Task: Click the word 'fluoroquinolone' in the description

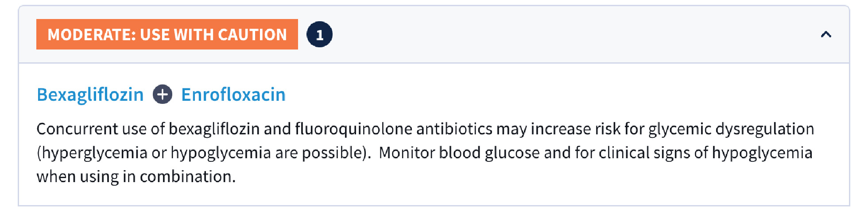Action: [x=353, y=129]
